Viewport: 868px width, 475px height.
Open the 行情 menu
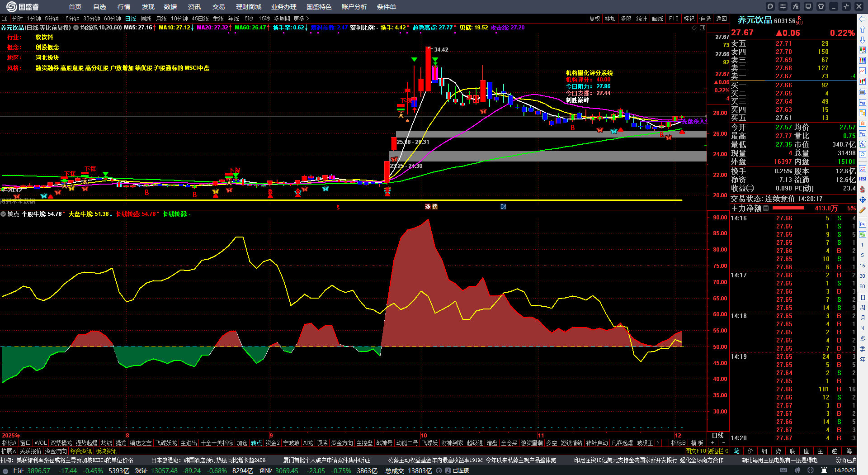pos(124,7)
